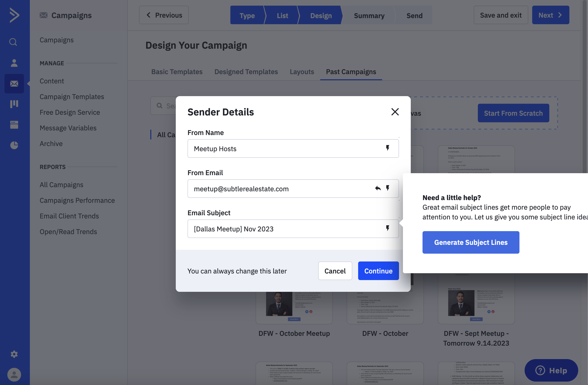Click reply-to arrow icon in From Email field
The image size is (588, 385).
pos(378,188)
